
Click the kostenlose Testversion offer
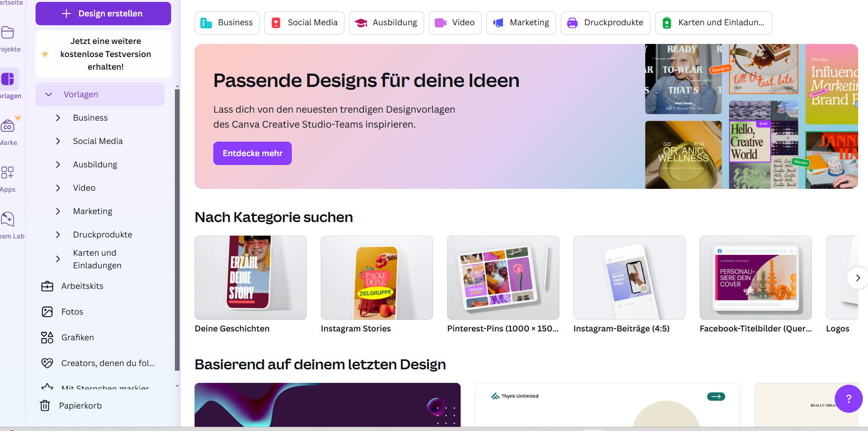click(x=103, y=54)
